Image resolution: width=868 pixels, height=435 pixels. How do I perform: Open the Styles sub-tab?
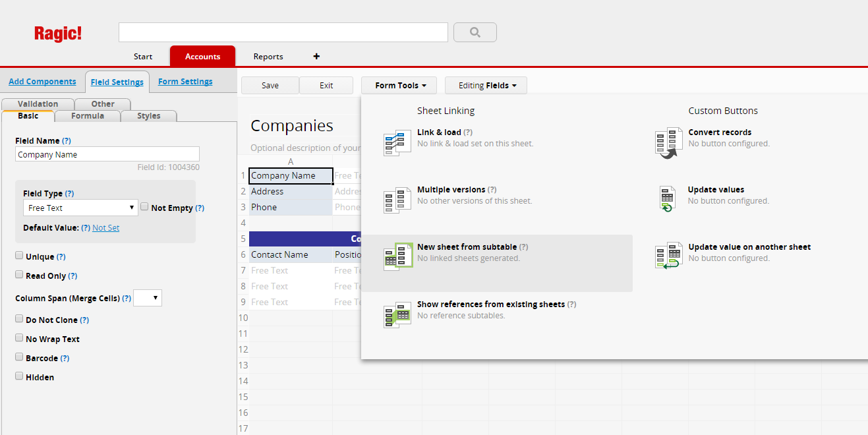click(x=149, y=116)
